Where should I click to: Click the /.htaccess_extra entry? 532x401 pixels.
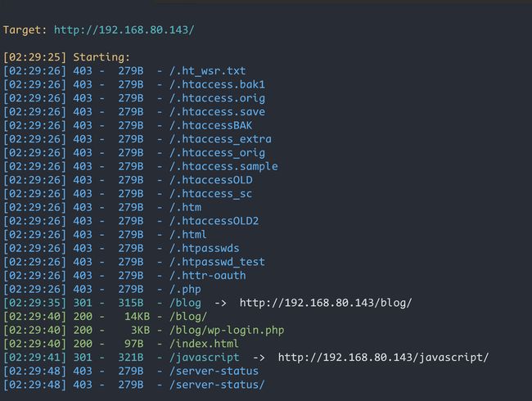click(220, 139)
